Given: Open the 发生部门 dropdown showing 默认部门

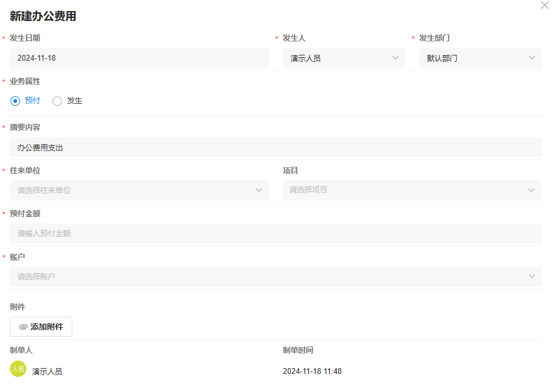Looking at the screenshot, I should click(480, 58).
